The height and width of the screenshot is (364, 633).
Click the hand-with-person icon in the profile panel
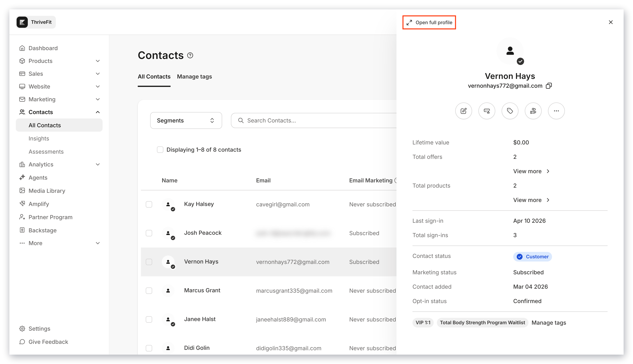pyautogui.click(x=533, y=111)
